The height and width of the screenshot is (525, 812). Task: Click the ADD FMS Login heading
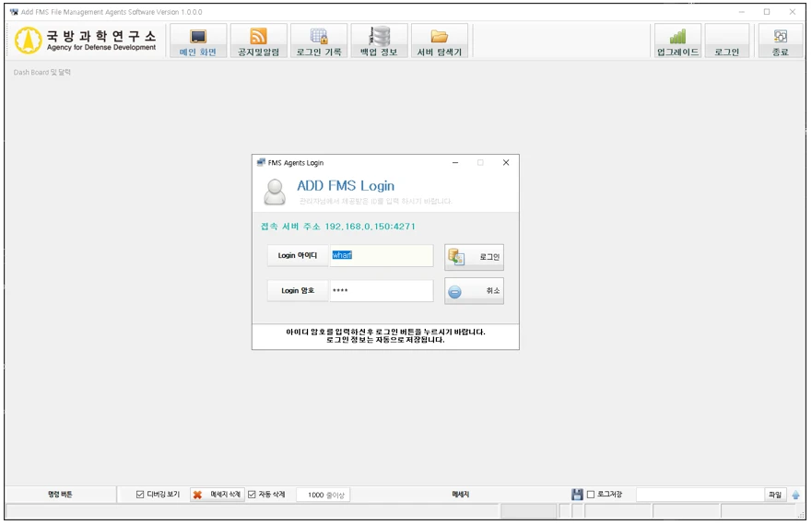click(346, 186)
